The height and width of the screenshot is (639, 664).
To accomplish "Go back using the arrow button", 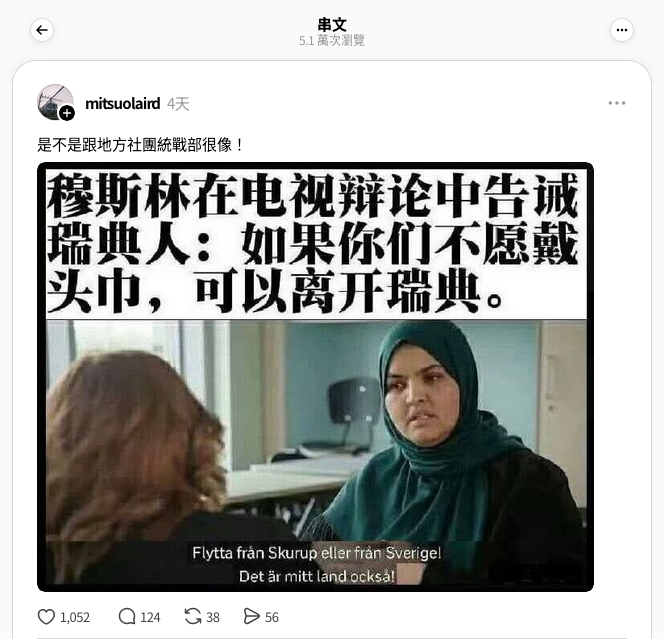I will 42,30.
